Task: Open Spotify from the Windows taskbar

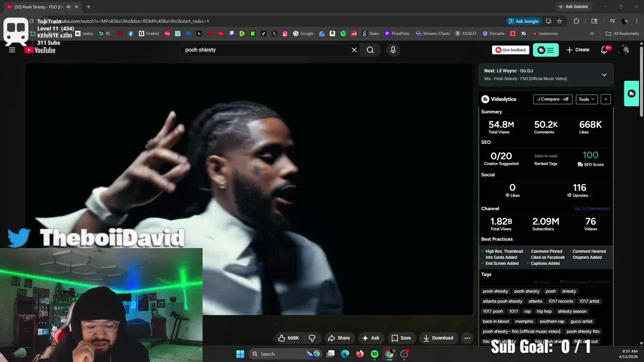Action: click(x=374, y=354)
